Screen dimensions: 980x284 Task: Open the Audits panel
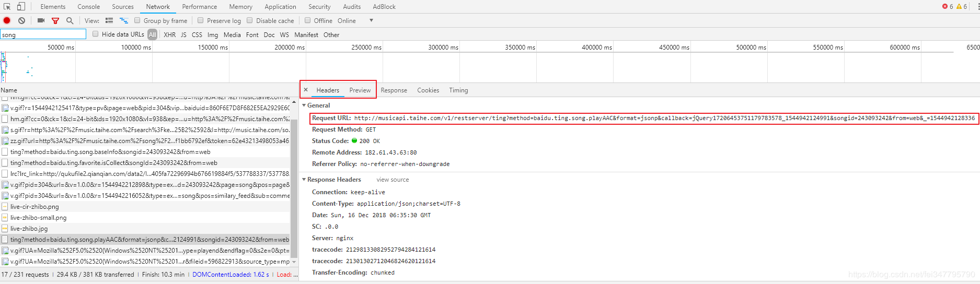(x=352, y=6)
